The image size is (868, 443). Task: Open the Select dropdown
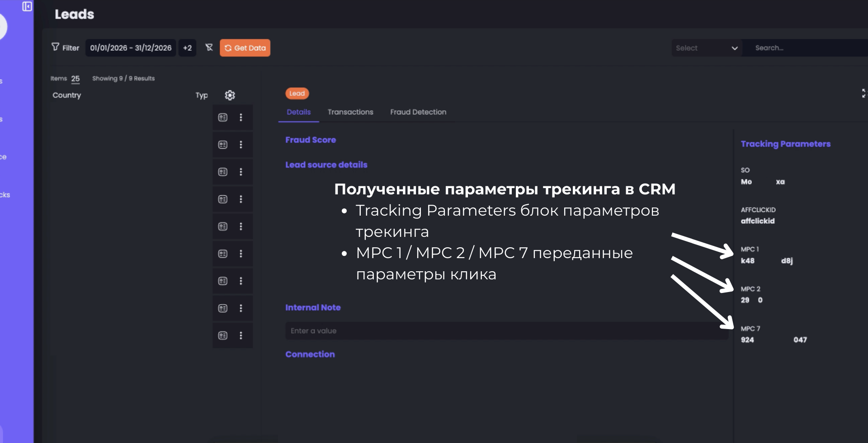[707, 47]
